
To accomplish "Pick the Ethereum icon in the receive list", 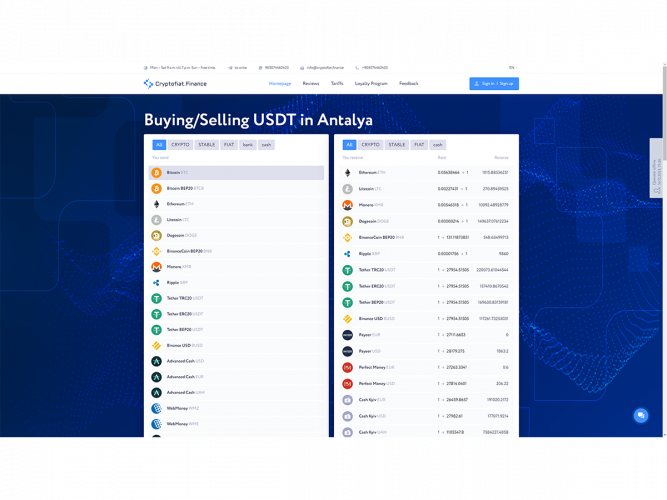I will [348, 173].
